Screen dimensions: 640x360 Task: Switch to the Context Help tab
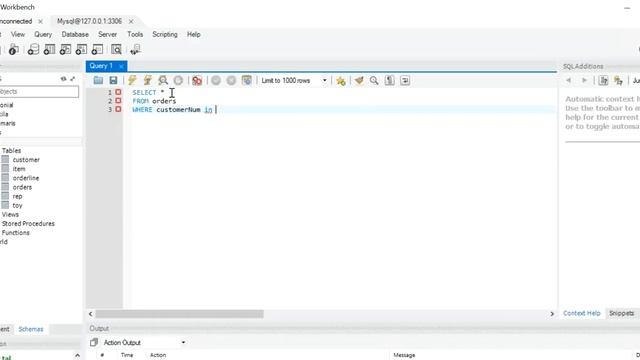pyautogui.click(x=582, y=313)
